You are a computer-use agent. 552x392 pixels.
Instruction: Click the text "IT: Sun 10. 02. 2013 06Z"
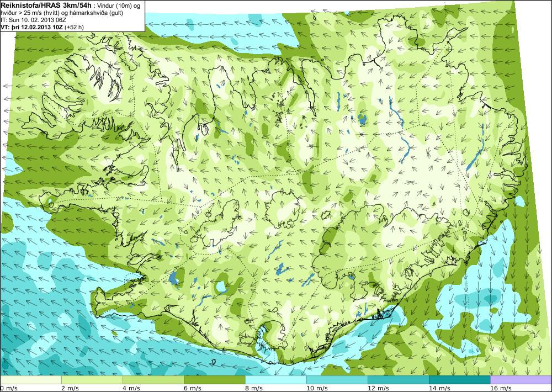pyautogui.click(x=34, y=20)
